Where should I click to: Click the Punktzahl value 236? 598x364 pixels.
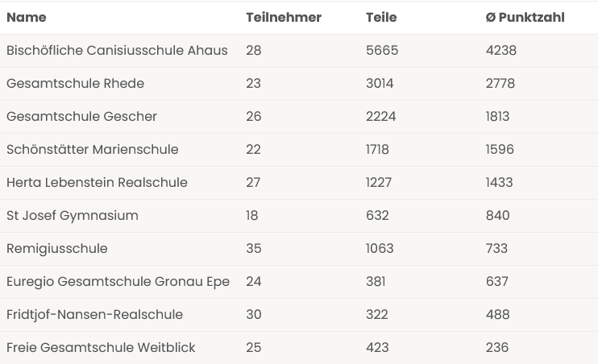497,348
